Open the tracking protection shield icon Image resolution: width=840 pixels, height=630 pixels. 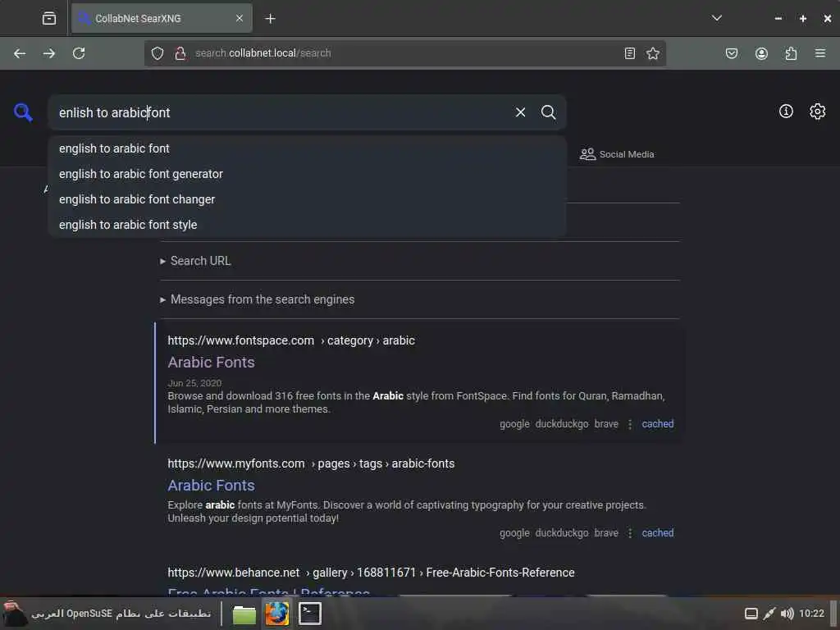157,53
